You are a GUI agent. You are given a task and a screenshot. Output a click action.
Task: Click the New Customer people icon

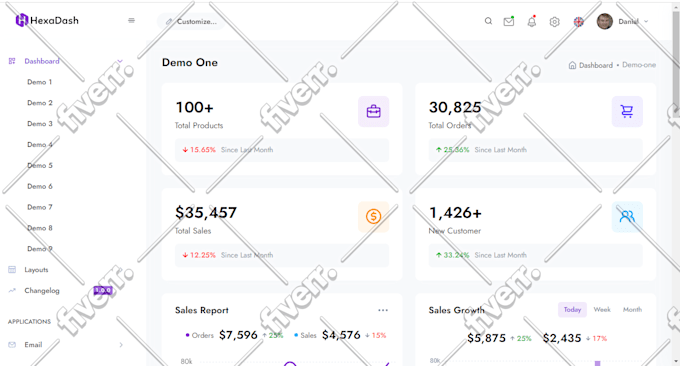pos(627,216)
